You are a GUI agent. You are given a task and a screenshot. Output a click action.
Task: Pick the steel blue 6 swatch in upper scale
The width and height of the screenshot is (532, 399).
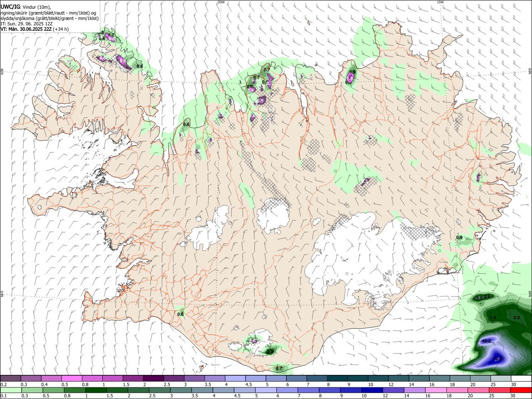296,379
